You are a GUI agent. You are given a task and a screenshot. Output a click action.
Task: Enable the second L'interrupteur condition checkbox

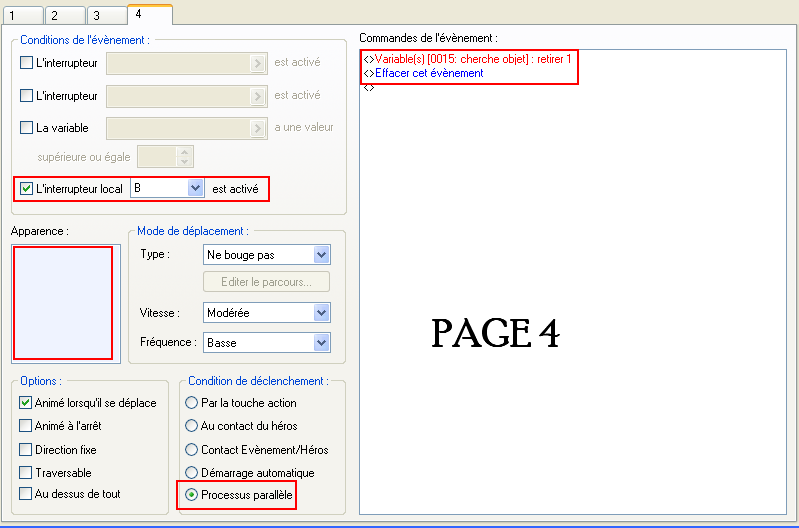coord(26,95)
